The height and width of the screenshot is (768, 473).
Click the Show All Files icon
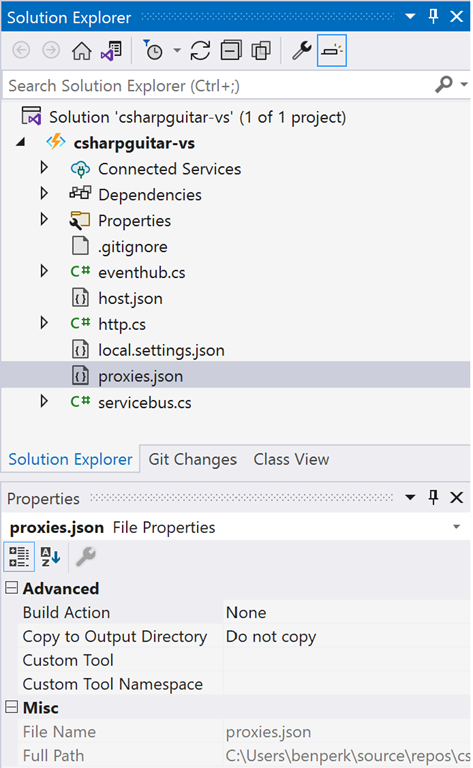(x=261, y=50)
